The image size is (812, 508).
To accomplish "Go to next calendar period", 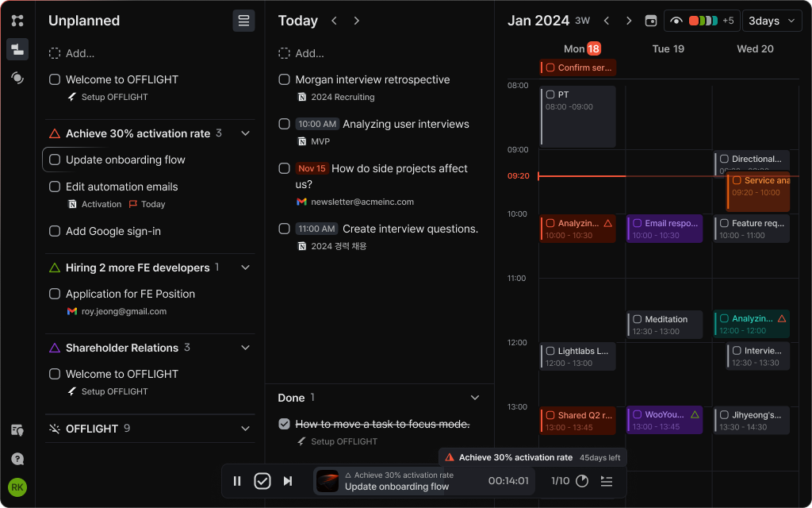I will (x=629, y=21).
